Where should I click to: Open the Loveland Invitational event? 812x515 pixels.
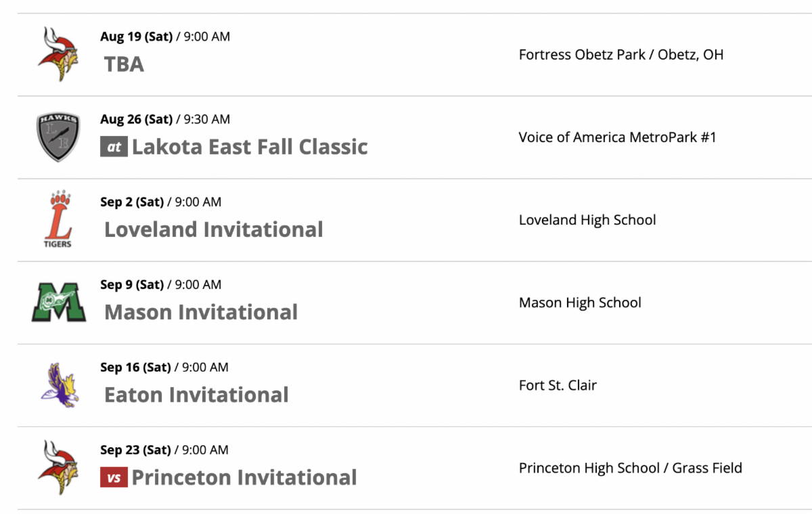(214, 229)
